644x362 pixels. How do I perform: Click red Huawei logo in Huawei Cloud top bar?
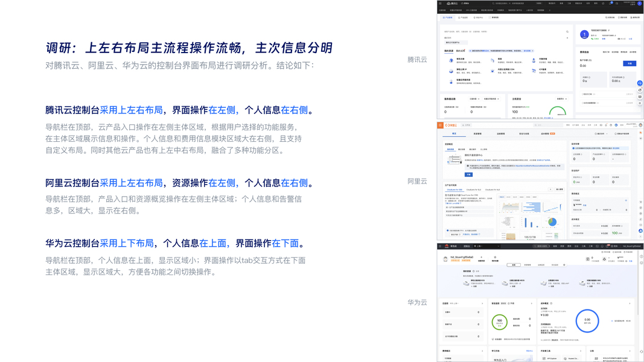(447, 246)
